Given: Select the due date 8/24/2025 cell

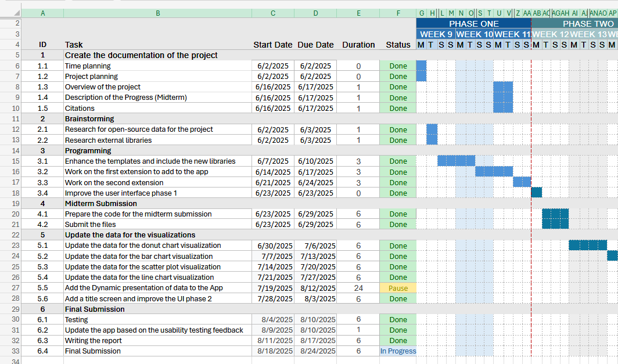Looking at the screenshot, I should (x=315, y=351).
